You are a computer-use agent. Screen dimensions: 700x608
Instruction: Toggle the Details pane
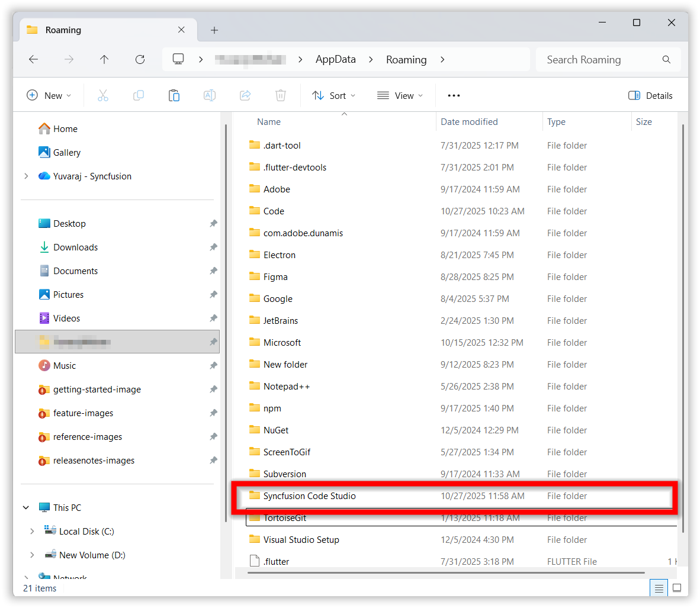pos(650,95)
